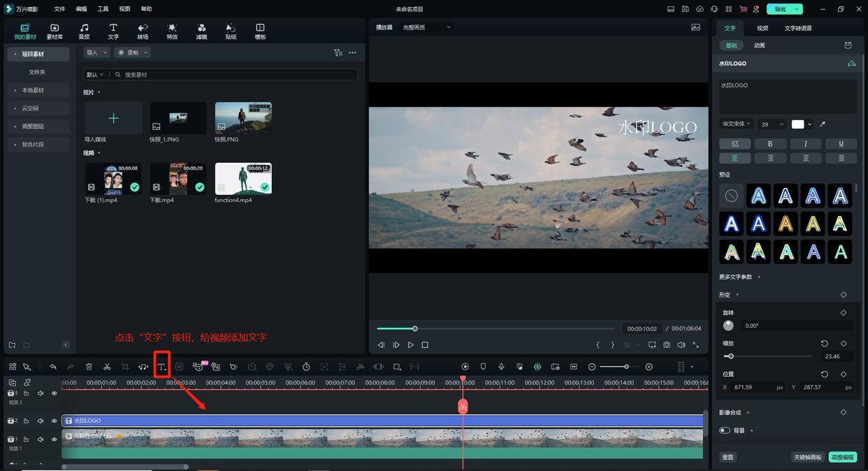The image size is (868, 471).
Task: Toggle Italic text formatting
Action: [x=806, y=143]
